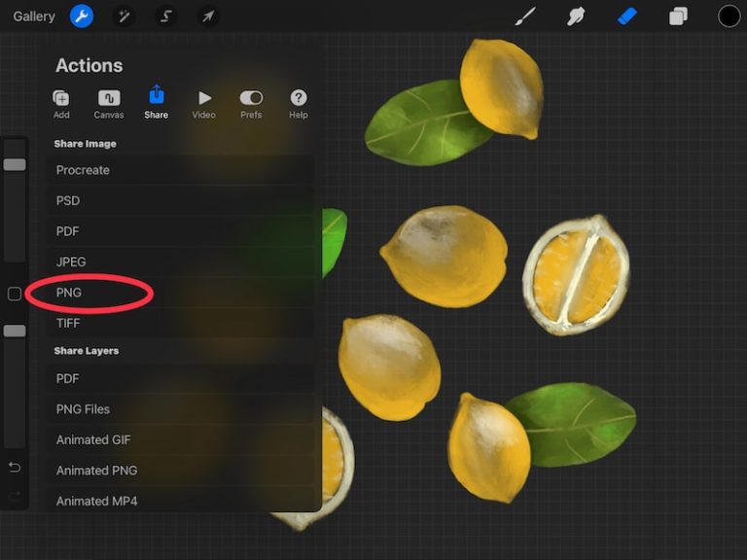Export layers as Animated GIF
The width and height of the screenshot is (747, 560).
[x=180, y=439]
